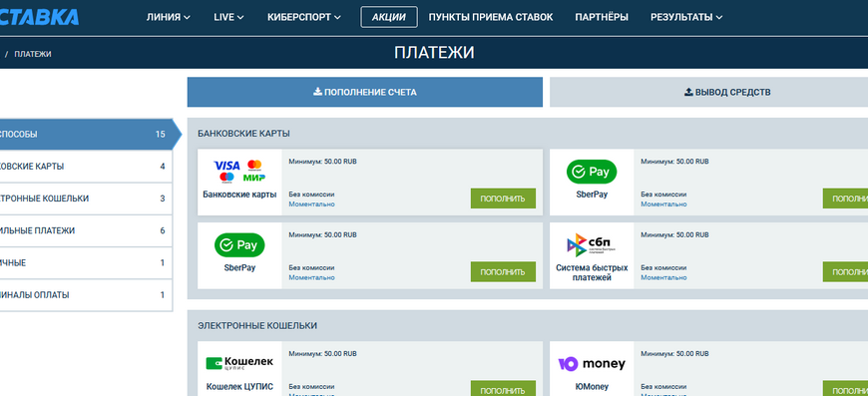Click ПОПОЛНИТЬ for Банковские карты
Image resolution: width=868 pixels, height=396 pixels.
click(503, 198)
